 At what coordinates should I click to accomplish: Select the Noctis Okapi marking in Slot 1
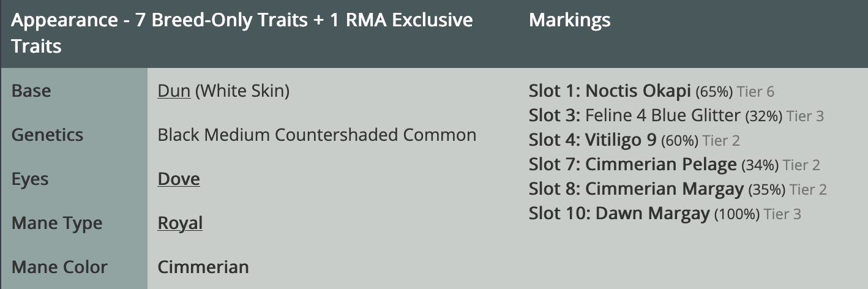click(639, 91)
